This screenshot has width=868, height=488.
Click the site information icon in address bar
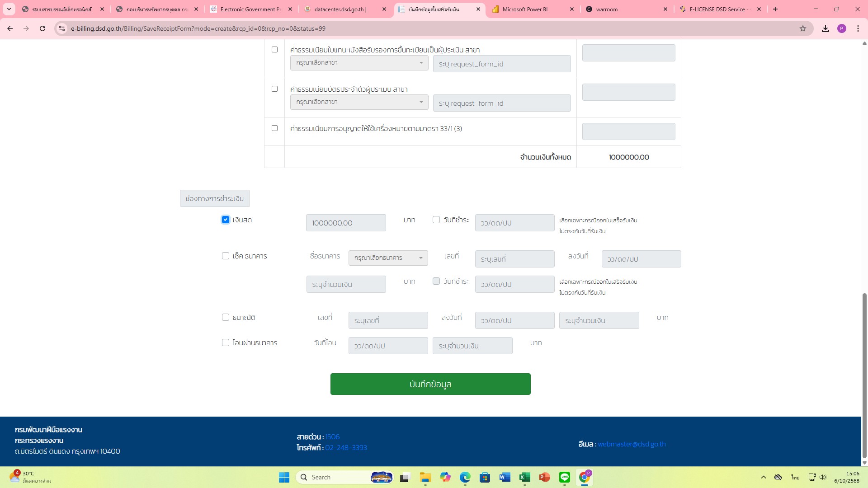point(62,28)
